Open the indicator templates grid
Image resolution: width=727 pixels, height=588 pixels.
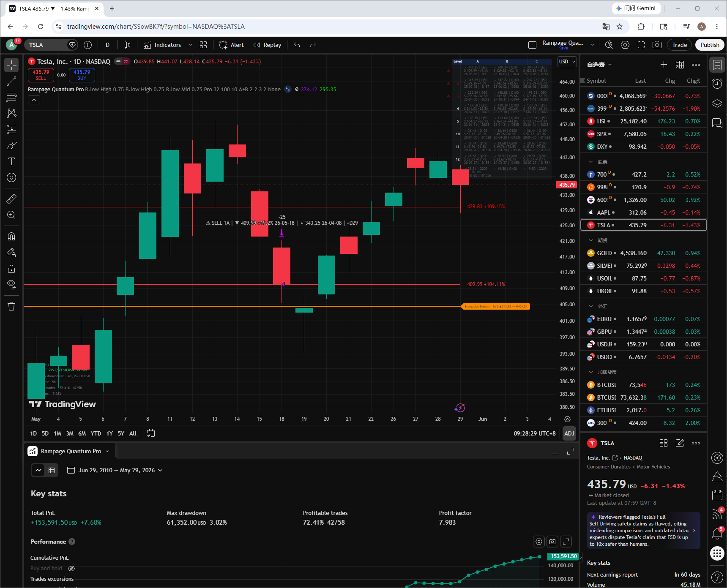(x=203, y=45)
